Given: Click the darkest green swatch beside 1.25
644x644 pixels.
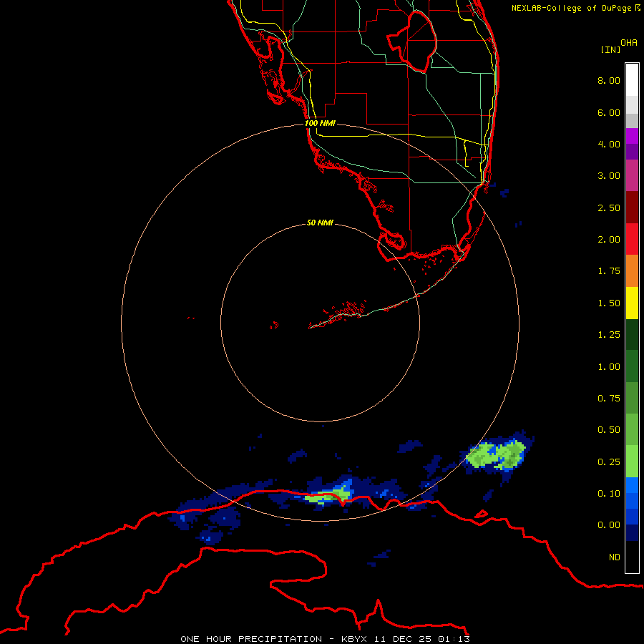Looking at the screenshot, I should [632, 335].
